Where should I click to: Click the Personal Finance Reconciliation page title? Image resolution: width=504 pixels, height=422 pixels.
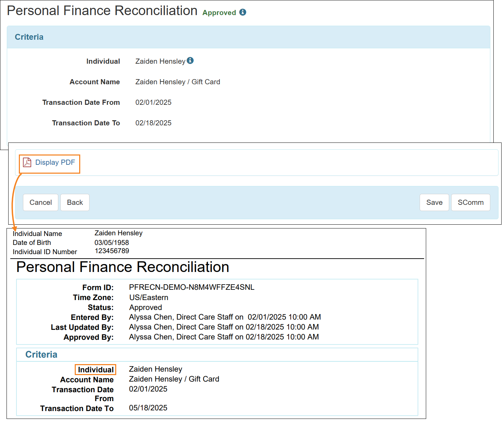(102, 11)
